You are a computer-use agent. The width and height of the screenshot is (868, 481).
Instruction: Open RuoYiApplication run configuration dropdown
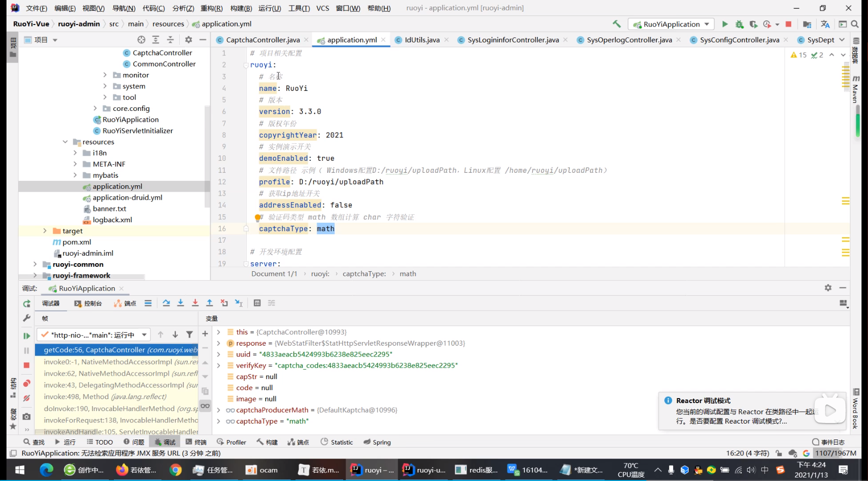[671, 24]
